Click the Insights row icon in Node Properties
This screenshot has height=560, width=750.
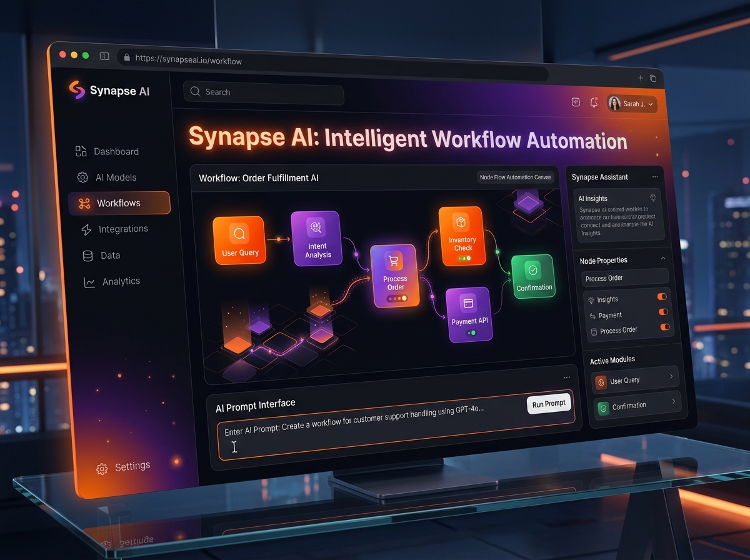(x=591, y=301)
